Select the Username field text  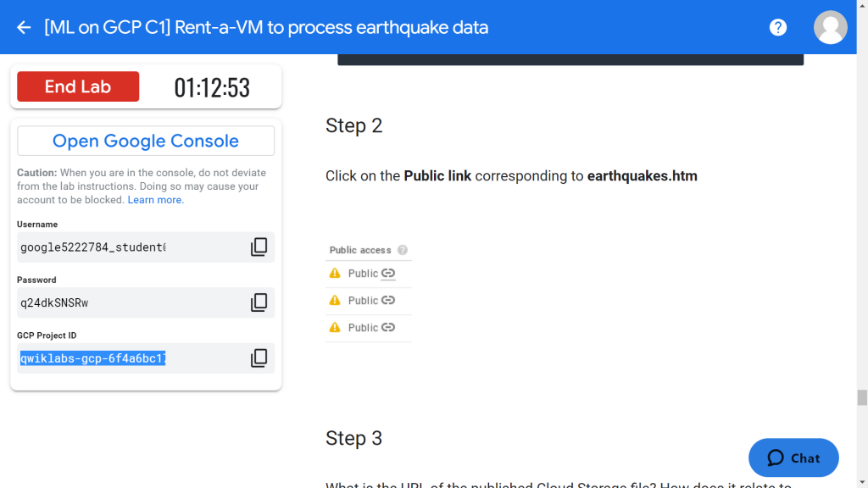tap(93, 247)
